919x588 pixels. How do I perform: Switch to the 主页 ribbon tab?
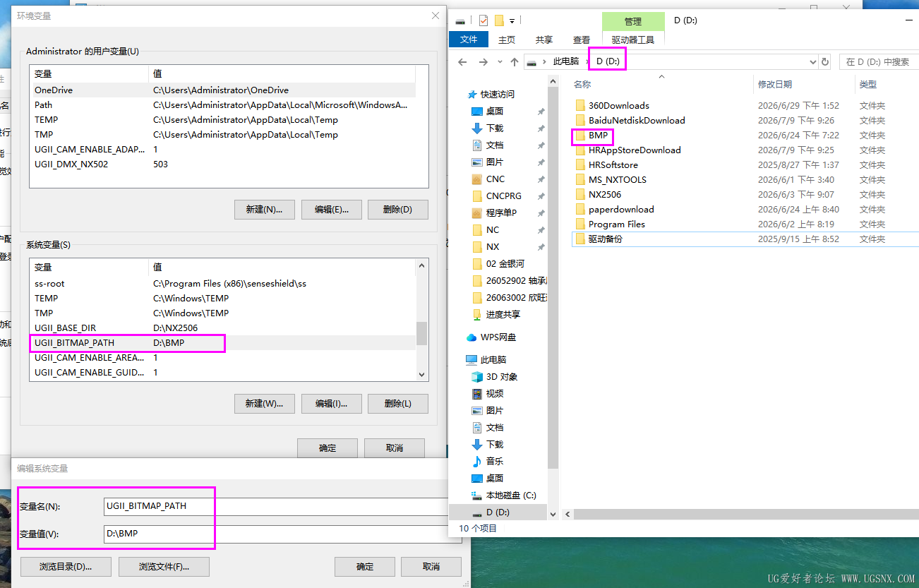(x=507, y=40)
